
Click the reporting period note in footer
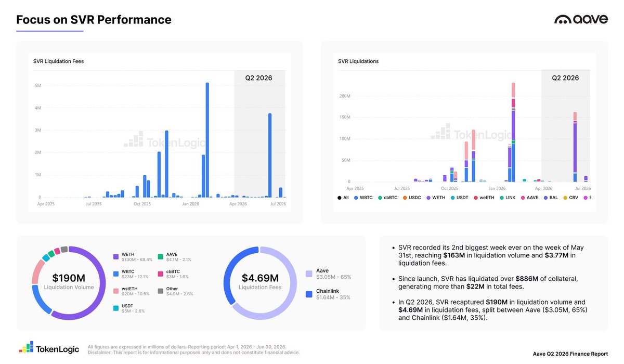click(187, 347)
